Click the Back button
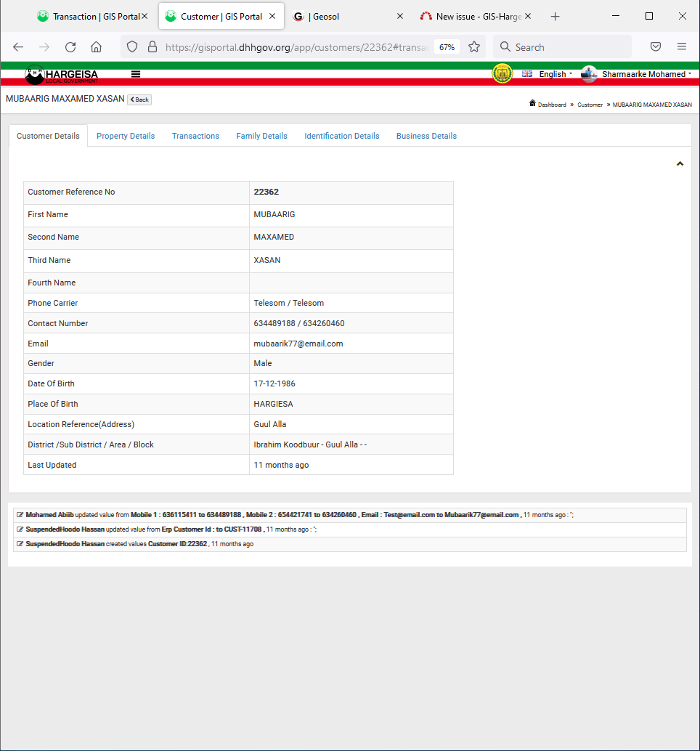The height and width of the screenshot is (751, 700). click(x=139, y=100)
